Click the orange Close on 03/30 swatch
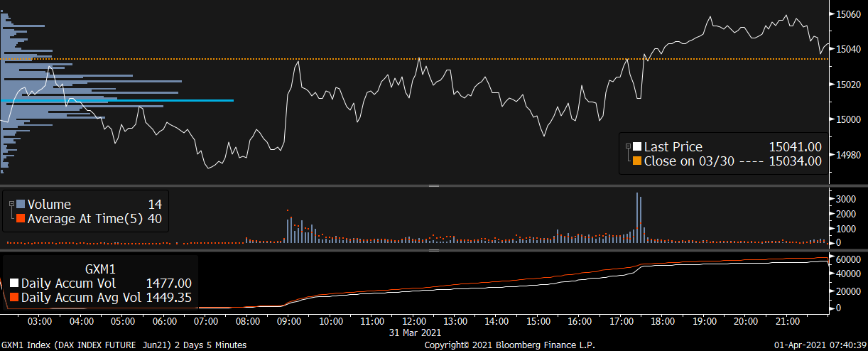 637,161
